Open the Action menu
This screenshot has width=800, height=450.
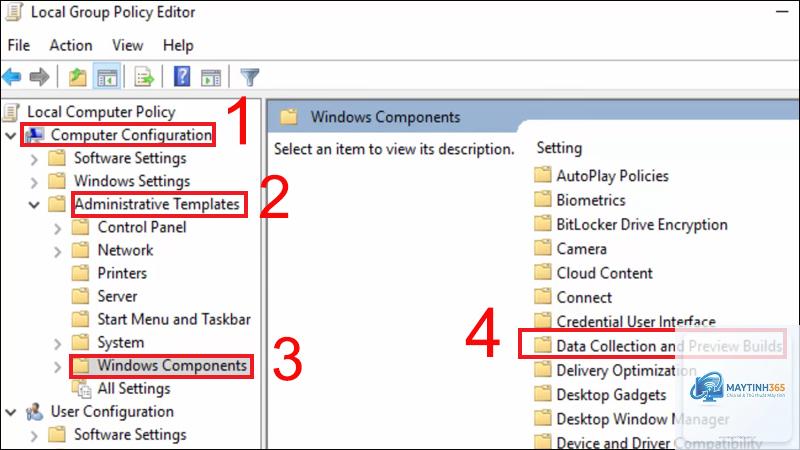click(x=71, y=45)
